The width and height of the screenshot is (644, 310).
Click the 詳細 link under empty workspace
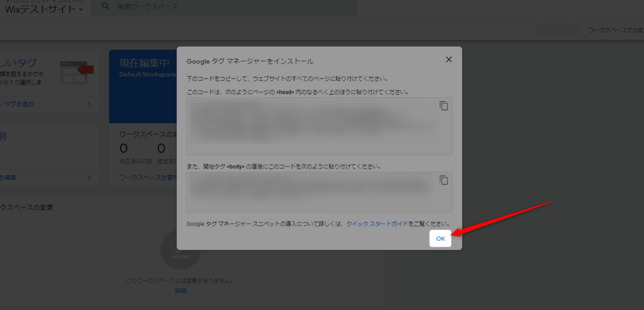(181, 291)
